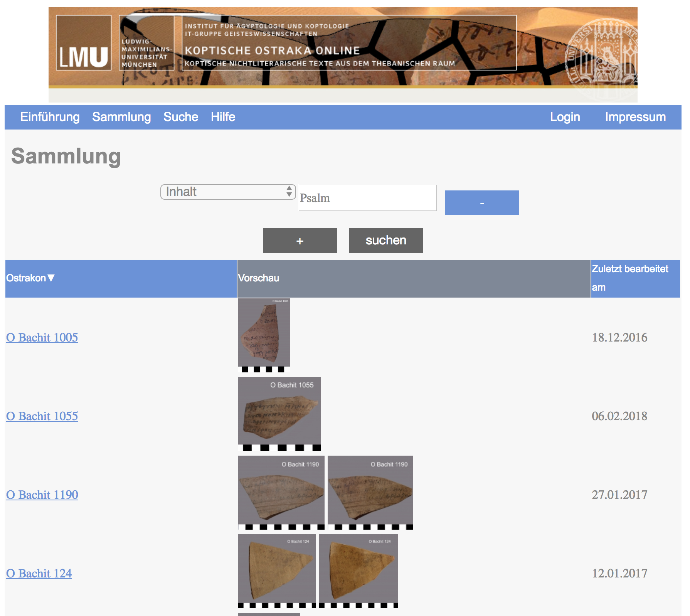Open the Inhalt search field dropdown
Screen dimensions: 690x616
(x=228, y=192)
